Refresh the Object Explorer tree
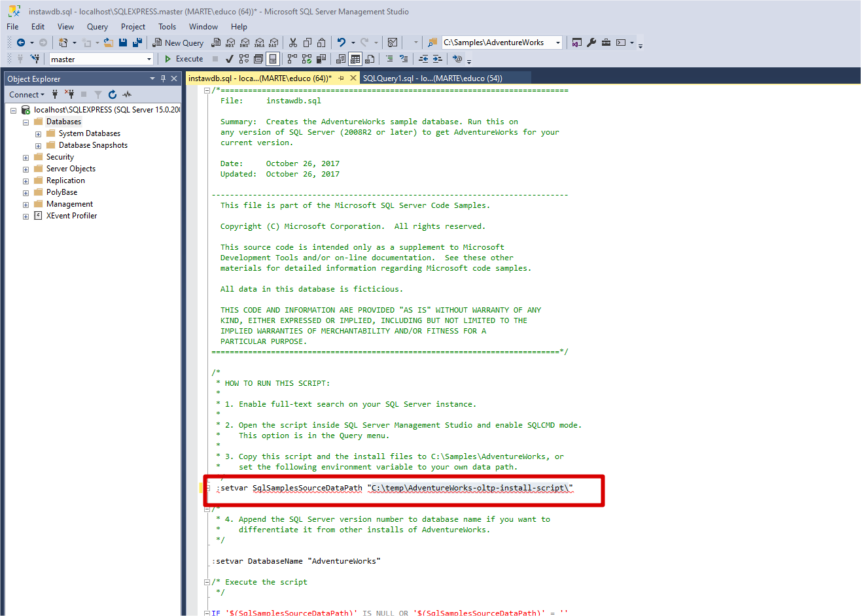 point(113,95)
